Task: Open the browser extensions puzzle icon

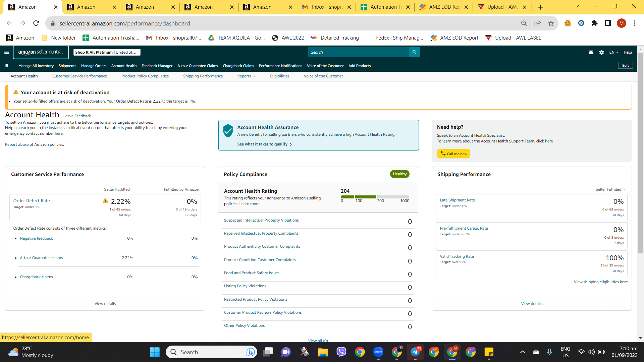Action: 594,23
